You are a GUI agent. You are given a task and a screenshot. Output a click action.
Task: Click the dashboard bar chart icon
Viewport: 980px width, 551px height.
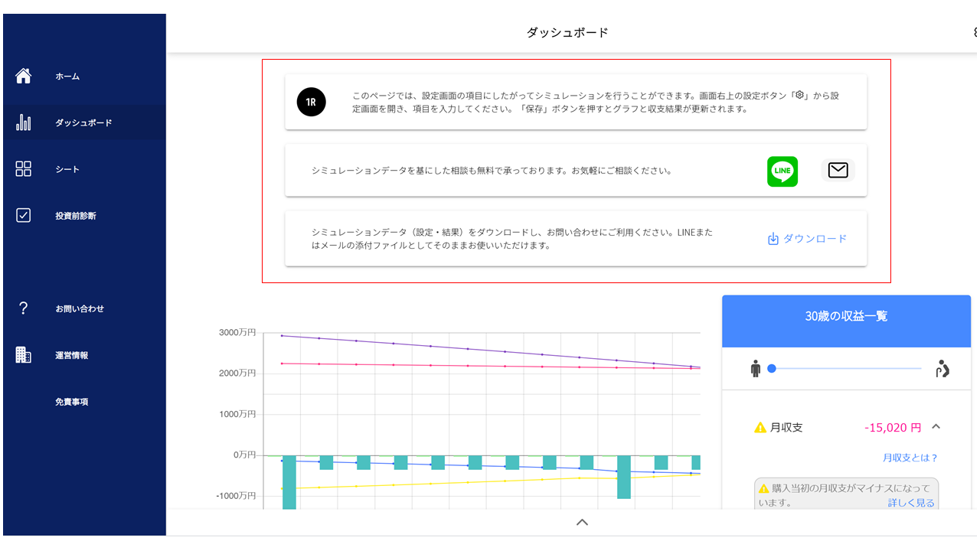coord(24,122)
